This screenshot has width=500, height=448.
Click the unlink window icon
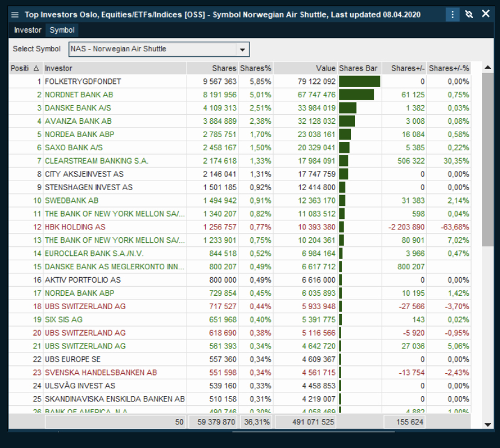click(469, 14)
